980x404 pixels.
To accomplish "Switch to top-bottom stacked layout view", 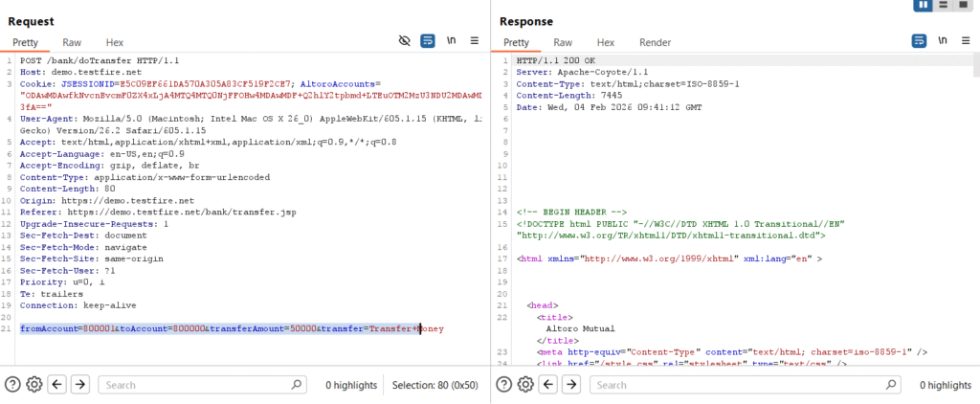I will click(x=944, y=6).
